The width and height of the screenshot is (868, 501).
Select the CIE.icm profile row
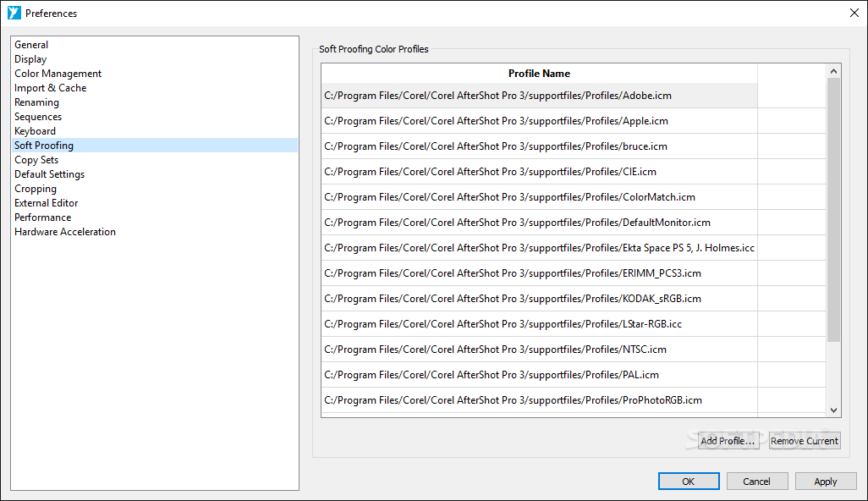coord(539,172)
